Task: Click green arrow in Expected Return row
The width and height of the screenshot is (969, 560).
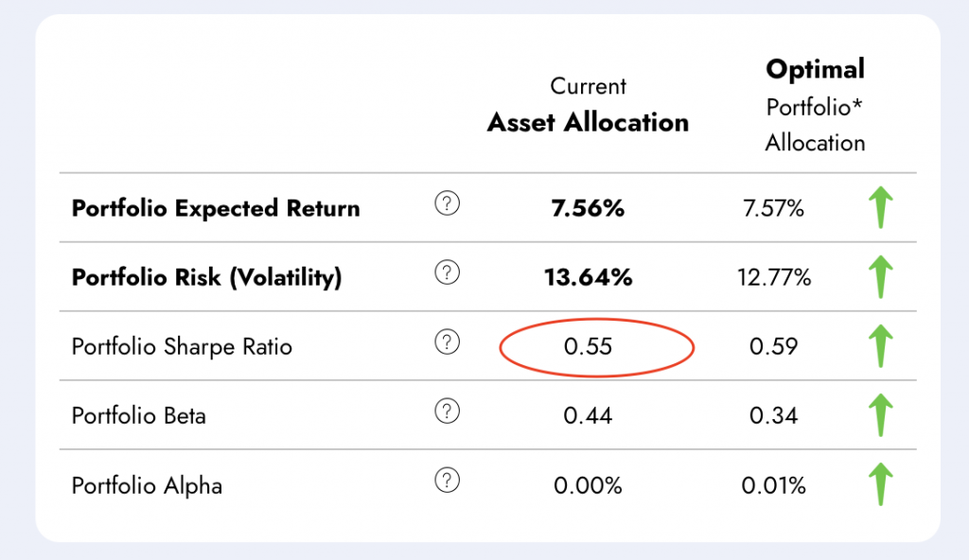Action: [x=881, y=208]
